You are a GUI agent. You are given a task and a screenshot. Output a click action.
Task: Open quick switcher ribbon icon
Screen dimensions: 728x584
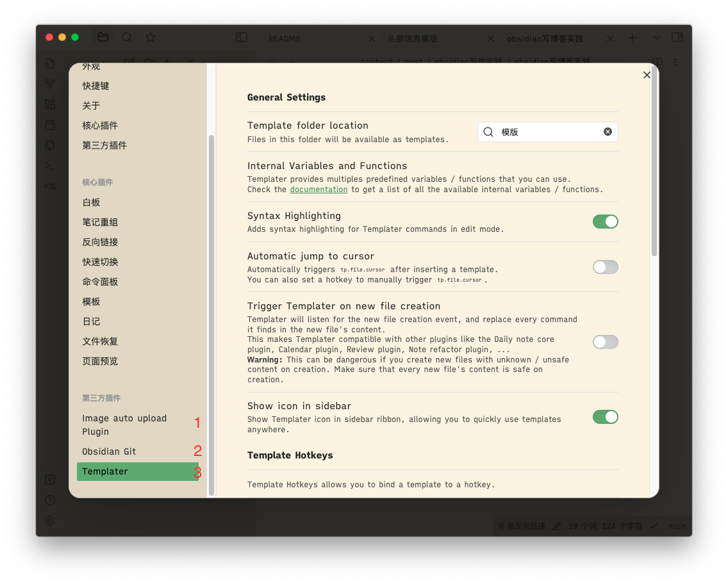click(x=50, y=63)
